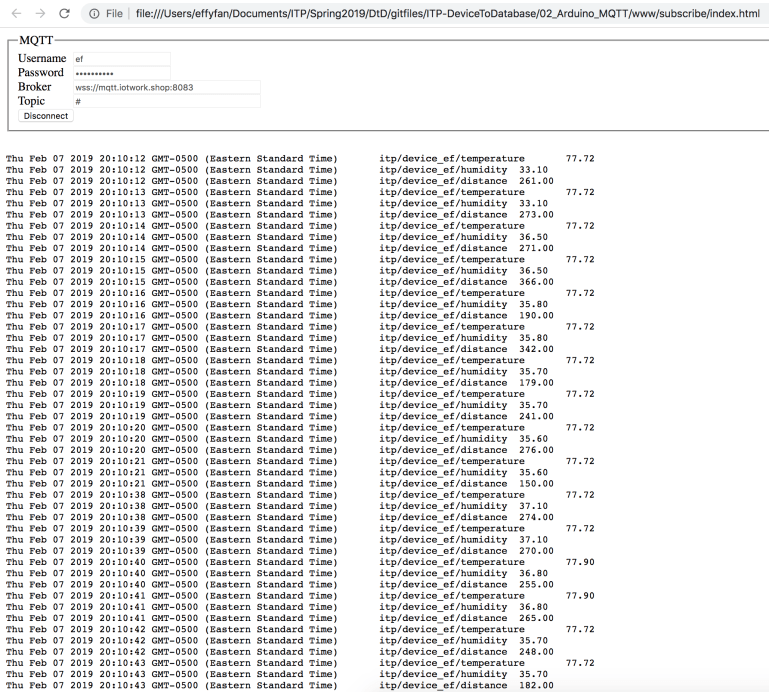Click the MQTT fieldset legend

tap(36, 40)
